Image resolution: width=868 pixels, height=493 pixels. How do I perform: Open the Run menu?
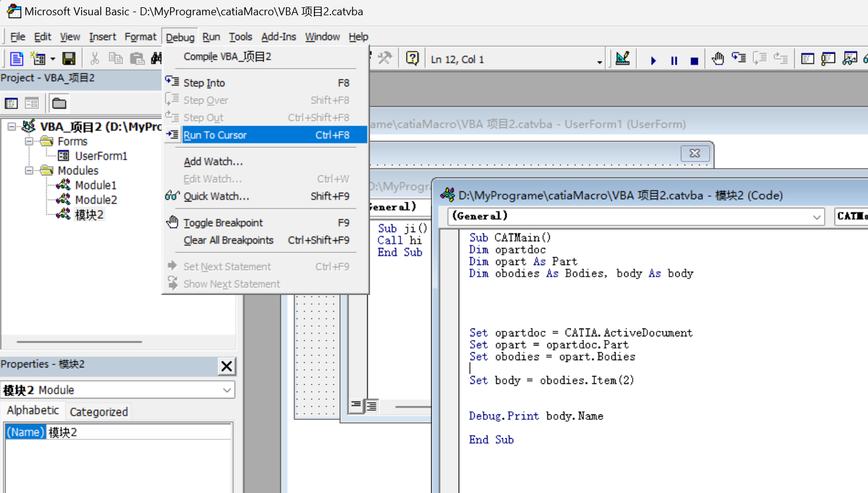coord(212,37)
